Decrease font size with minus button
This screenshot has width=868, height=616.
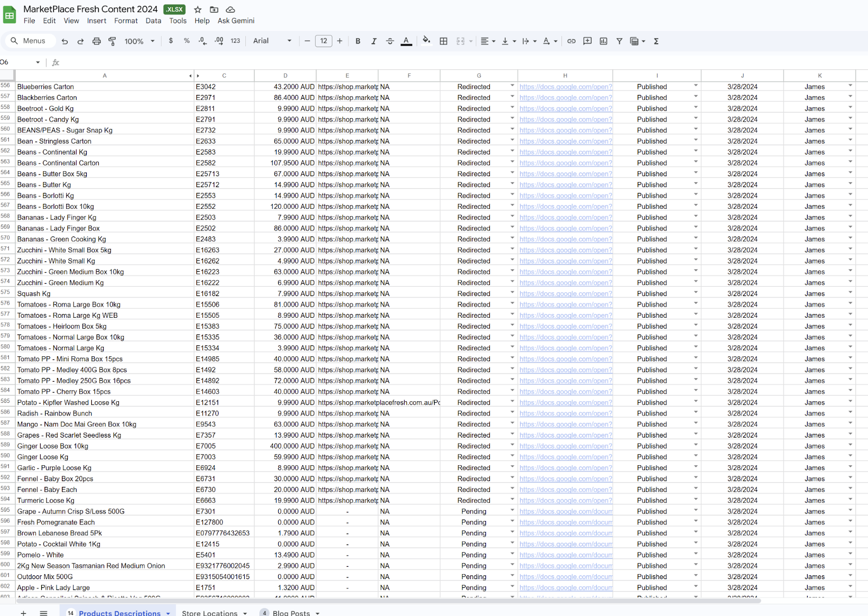(307, 41)
